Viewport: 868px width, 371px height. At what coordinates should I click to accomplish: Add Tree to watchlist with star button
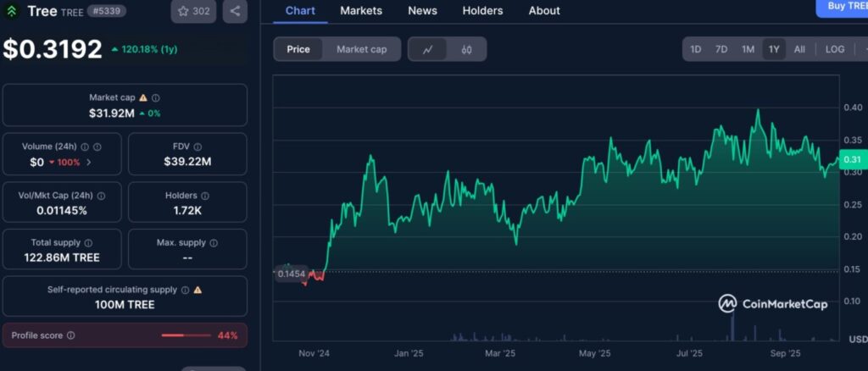[x=193, y=11]
